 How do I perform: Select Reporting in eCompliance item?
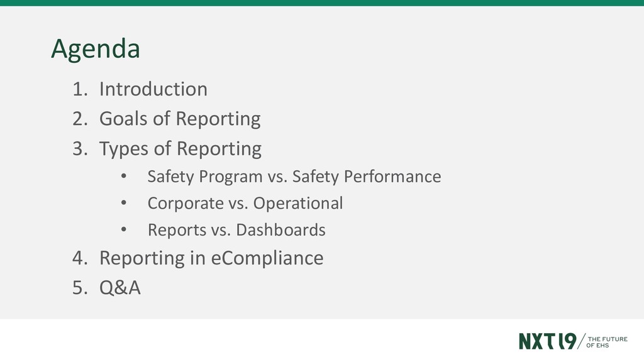coord(211,258)
